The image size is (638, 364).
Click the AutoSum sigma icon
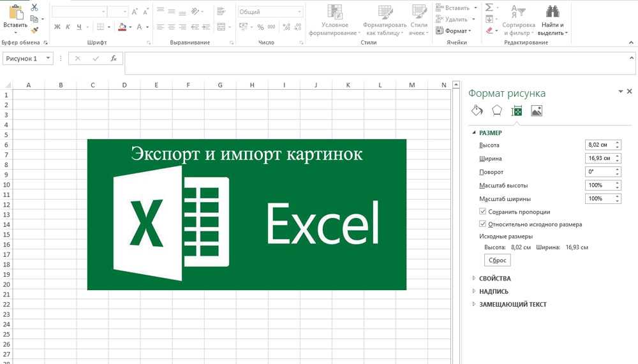pyautogui.click(x=489, y=8)
